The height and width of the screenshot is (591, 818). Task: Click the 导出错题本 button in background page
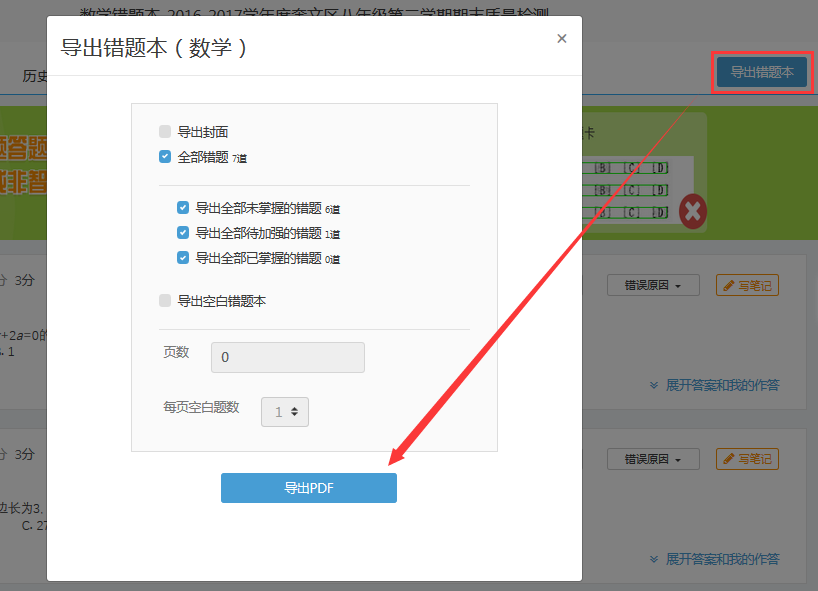point(762,72)
